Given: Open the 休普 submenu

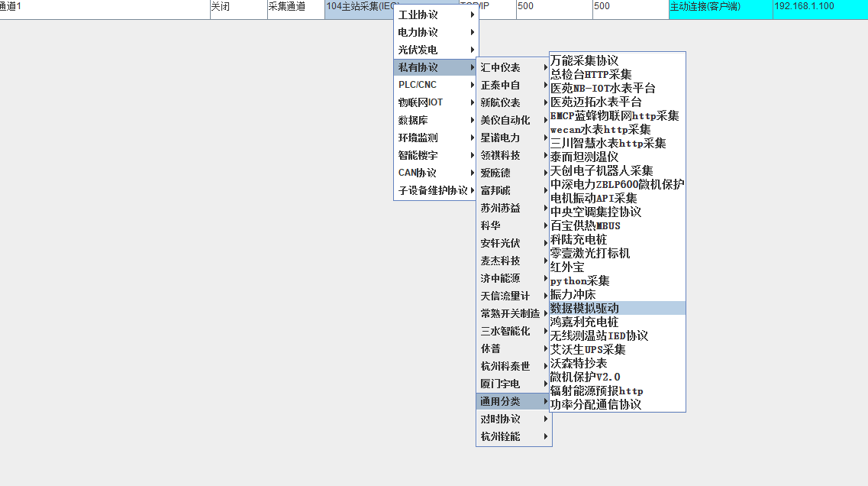Looking at the screenshot, I should (x=514, y=348).
